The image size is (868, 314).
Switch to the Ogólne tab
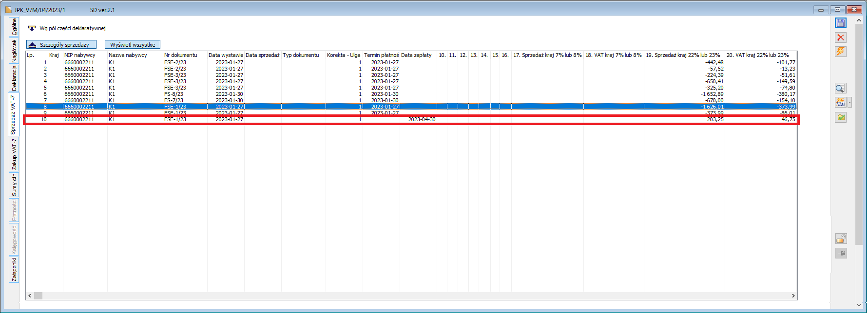click(x=14, y=27)
